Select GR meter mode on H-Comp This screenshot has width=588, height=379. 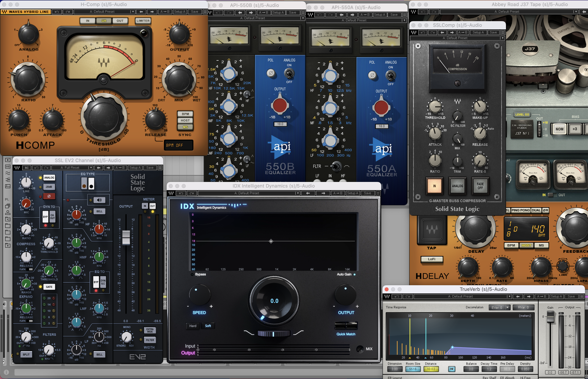pyautogui.click(x=104, y=21)
